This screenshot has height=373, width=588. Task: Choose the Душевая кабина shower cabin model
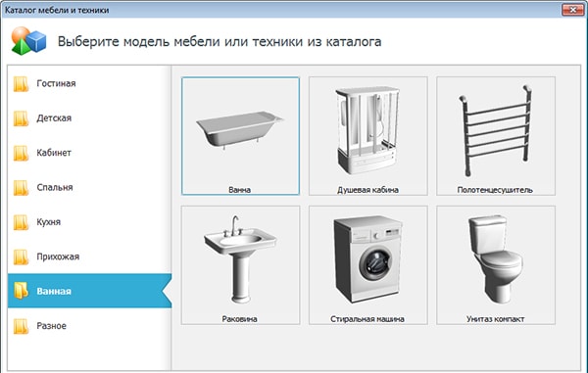(x=367, y=136)
